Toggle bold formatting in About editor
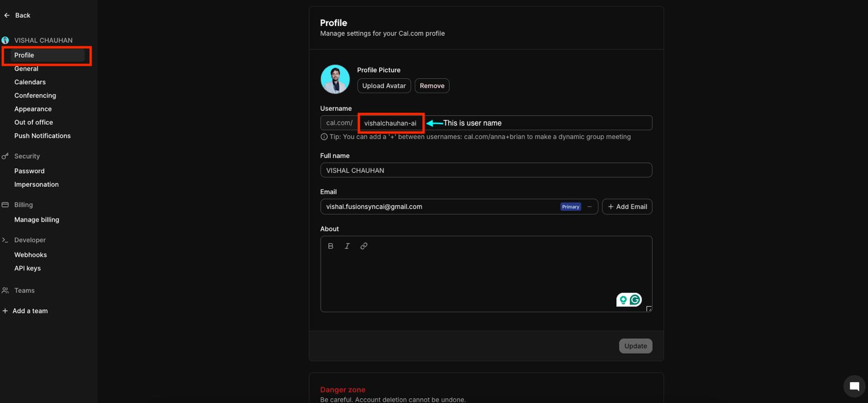The height and width of the screenshot is (403, 868). click(330, 246)
